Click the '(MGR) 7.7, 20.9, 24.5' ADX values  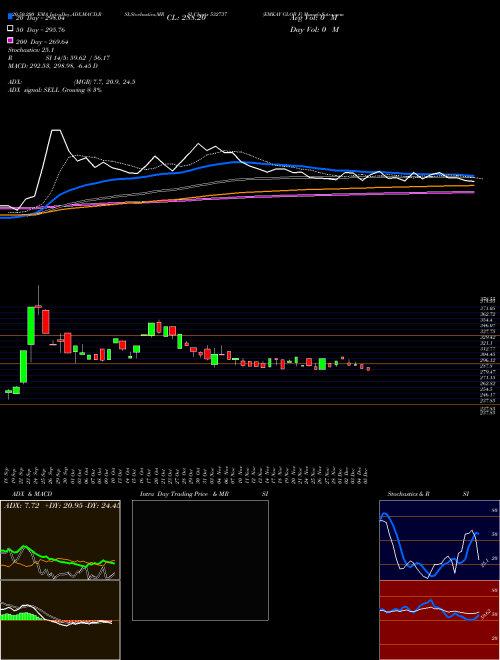[x=105, y=82]
